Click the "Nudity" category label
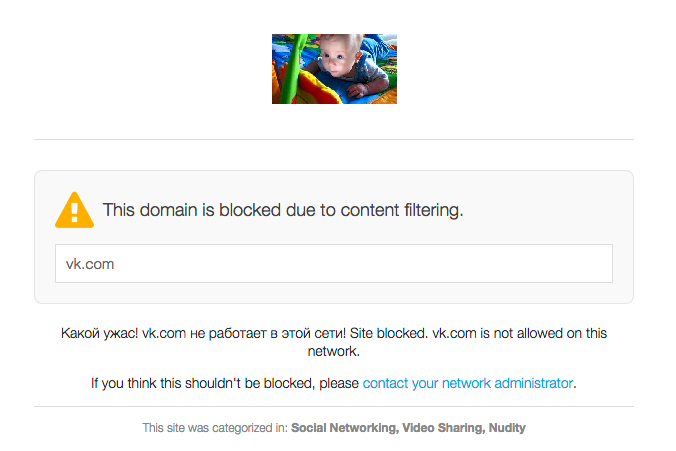 pyautogui.click(x=506, y=428)
